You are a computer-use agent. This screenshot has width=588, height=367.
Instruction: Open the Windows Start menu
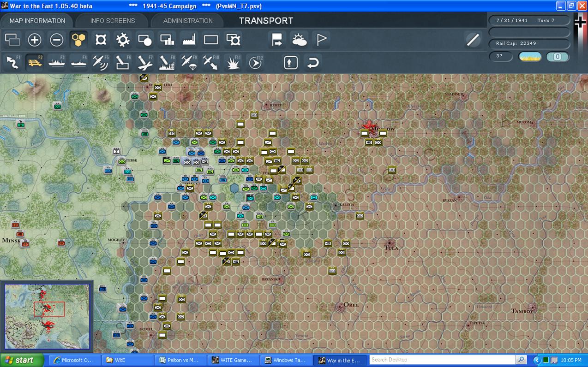[22, 360]
